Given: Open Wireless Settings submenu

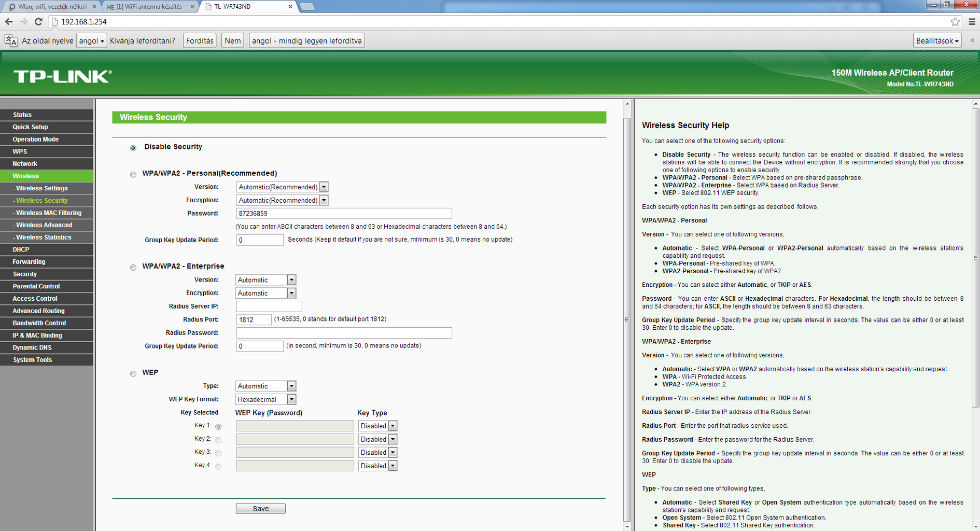Looking at the screenshot, I should point(47,188).
